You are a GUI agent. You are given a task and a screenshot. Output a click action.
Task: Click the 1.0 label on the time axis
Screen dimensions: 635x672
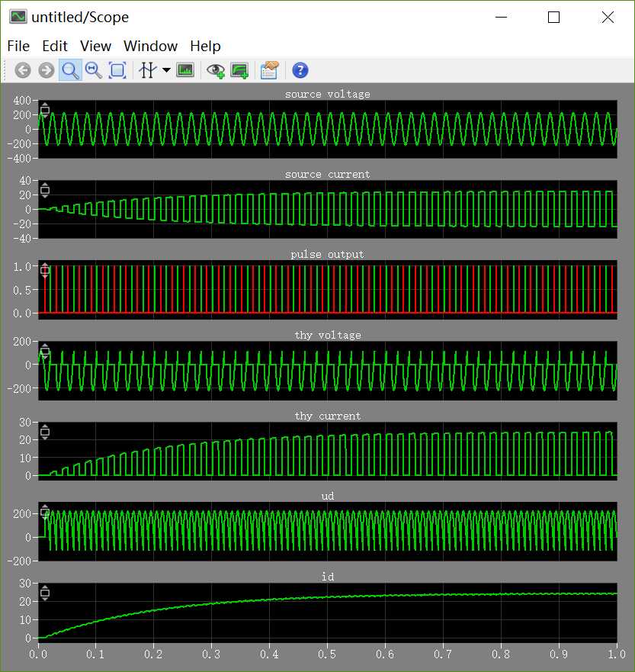coord(617,654)
